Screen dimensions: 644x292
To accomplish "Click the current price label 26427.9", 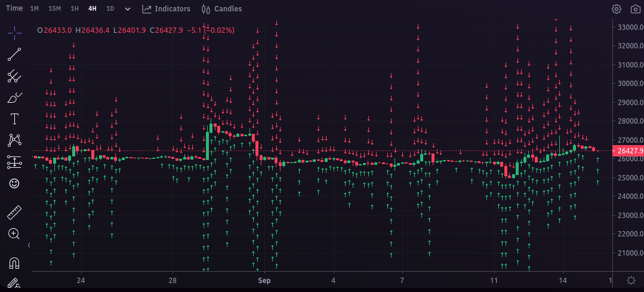I will pyautogui.click(x=628, y=150).
